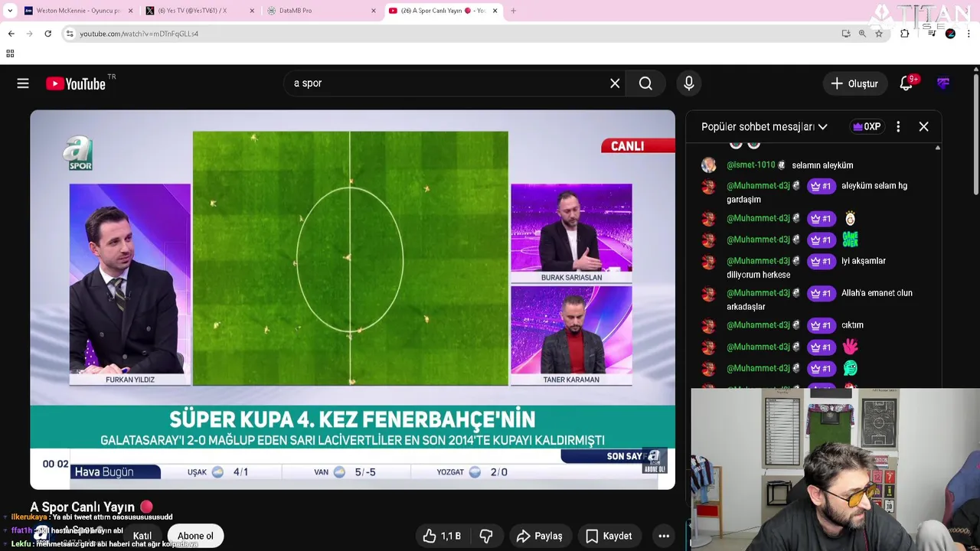Reload the YouTube page
Viewport: 980px width, 551px height.
click(x=47, y=34)
